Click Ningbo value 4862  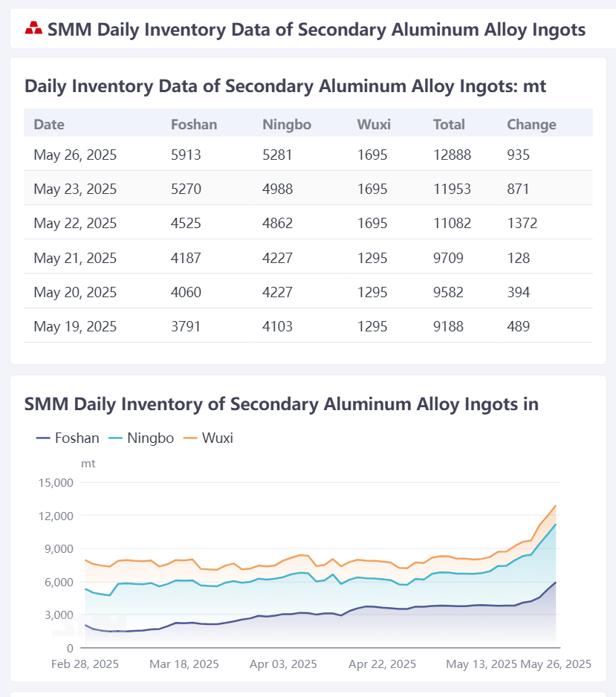tap(277, 223)
